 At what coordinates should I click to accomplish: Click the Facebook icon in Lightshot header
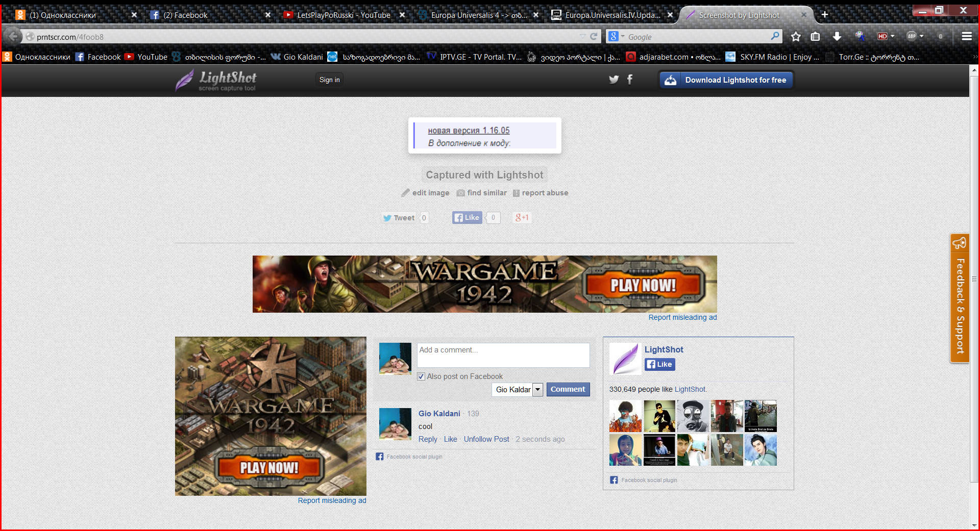[x=630, y=79]
